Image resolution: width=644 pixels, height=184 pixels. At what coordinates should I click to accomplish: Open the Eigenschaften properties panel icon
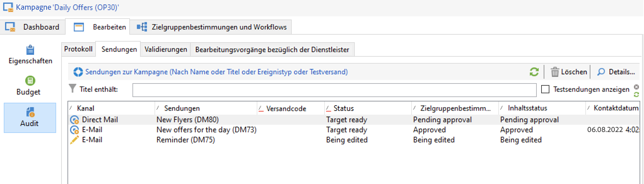pyautogui.click(x=30, y=50)
